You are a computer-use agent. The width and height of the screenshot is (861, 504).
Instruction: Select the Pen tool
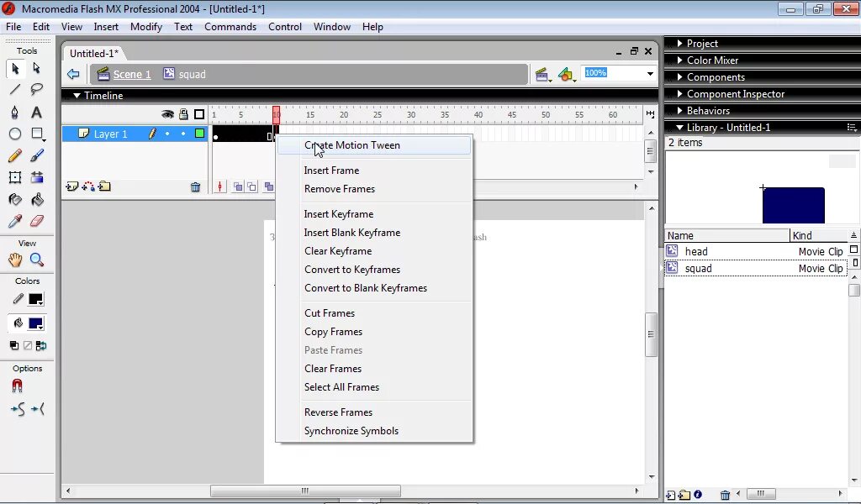click(15, 113)
